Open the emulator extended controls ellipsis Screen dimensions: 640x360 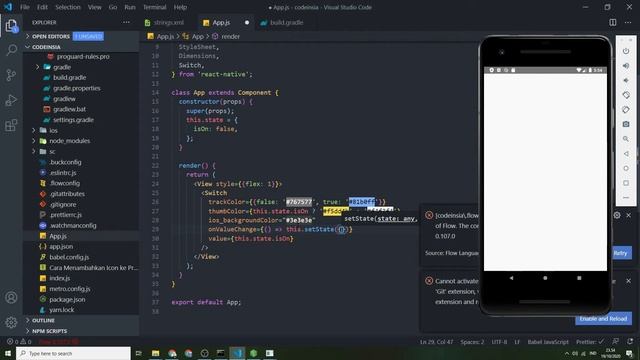click(626, 198)
